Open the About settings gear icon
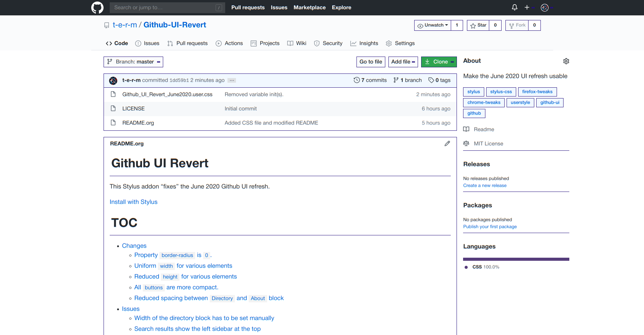The width and height of the screenshot is (644, 335). (566, 61)
